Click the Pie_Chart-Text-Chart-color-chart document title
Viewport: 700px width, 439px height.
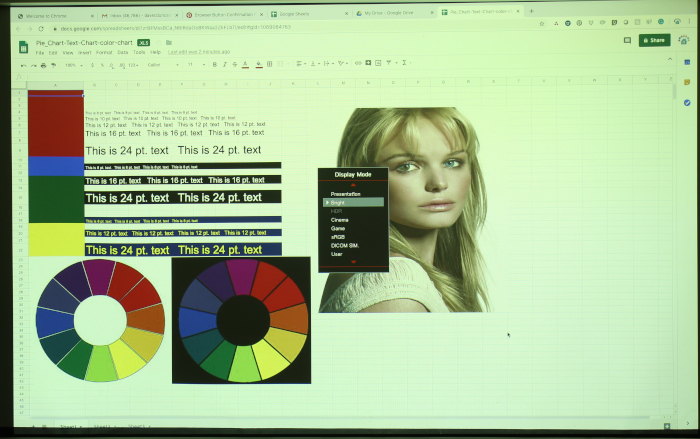point(84,43)
